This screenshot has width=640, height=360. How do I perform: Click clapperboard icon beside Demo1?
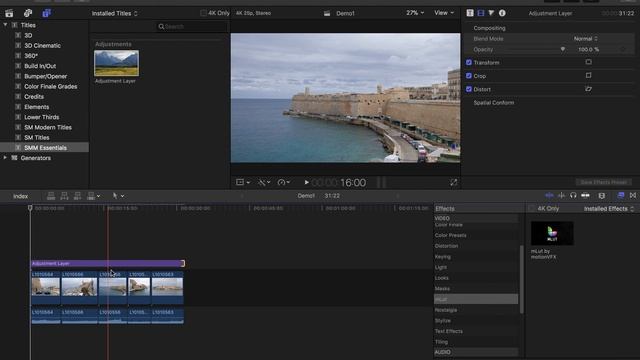tap(327, 13)
